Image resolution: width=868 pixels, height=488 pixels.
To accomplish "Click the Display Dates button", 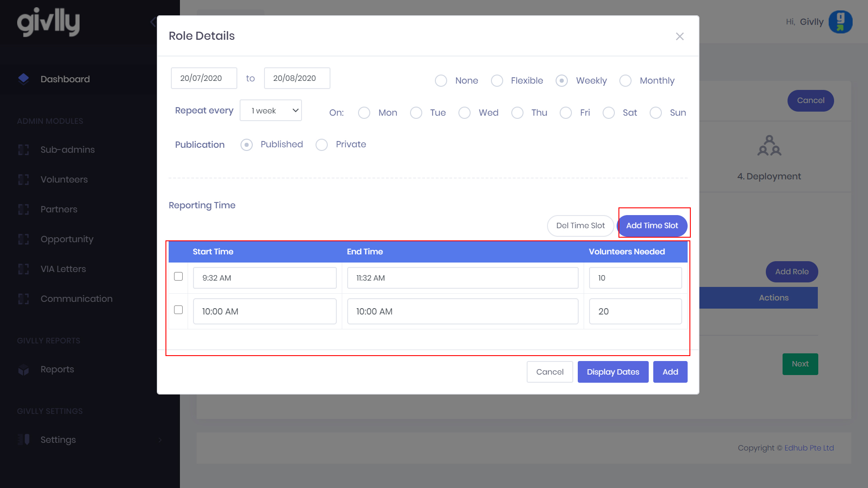I will point(613,372).
